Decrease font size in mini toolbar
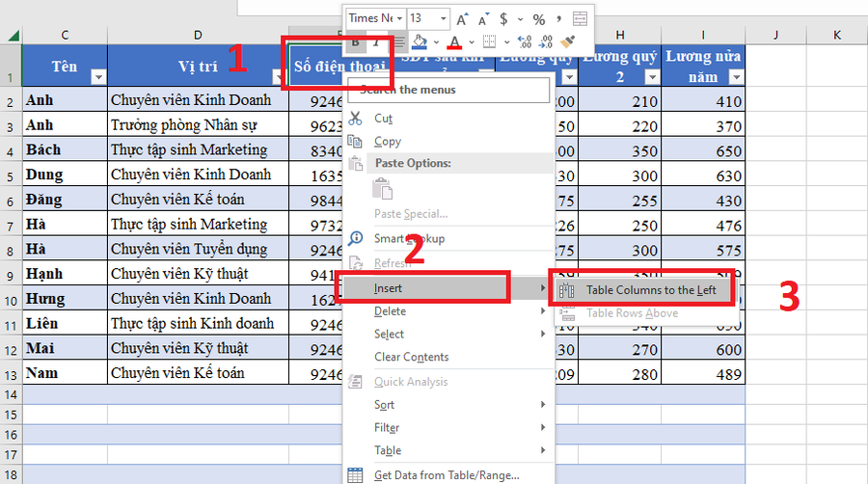868x484 pixels. [x=483, y=20]
